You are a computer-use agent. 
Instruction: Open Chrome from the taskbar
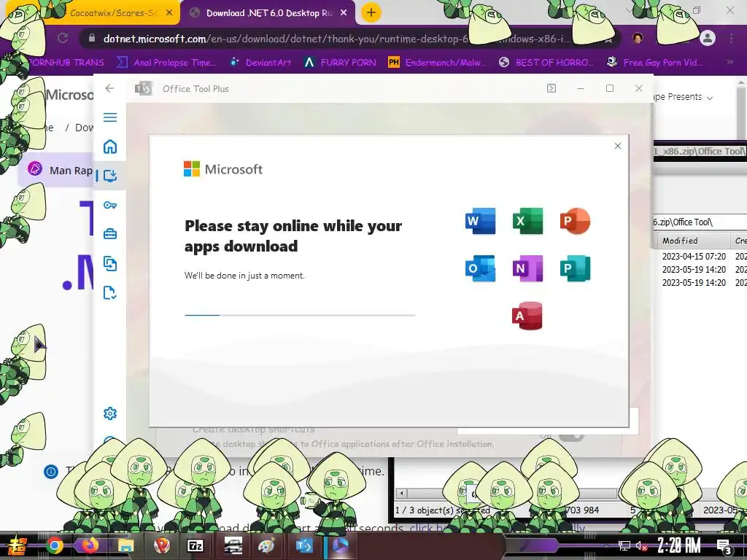[x=54, y=545]
